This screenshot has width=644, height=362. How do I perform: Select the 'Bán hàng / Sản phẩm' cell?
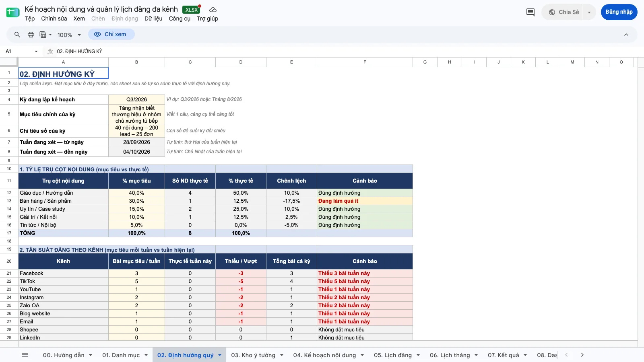[63, 201]
